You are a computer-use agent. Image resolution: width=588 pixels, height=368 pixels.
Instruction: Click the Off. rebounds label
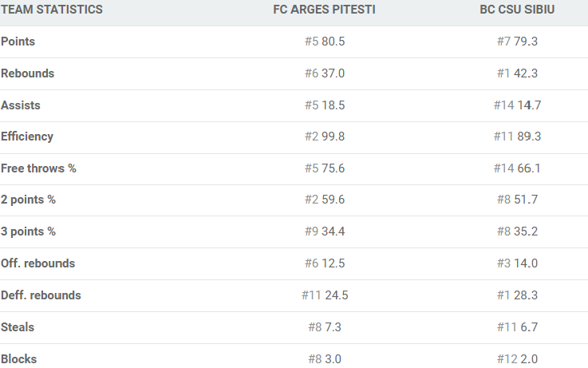(x=37, y=263)
